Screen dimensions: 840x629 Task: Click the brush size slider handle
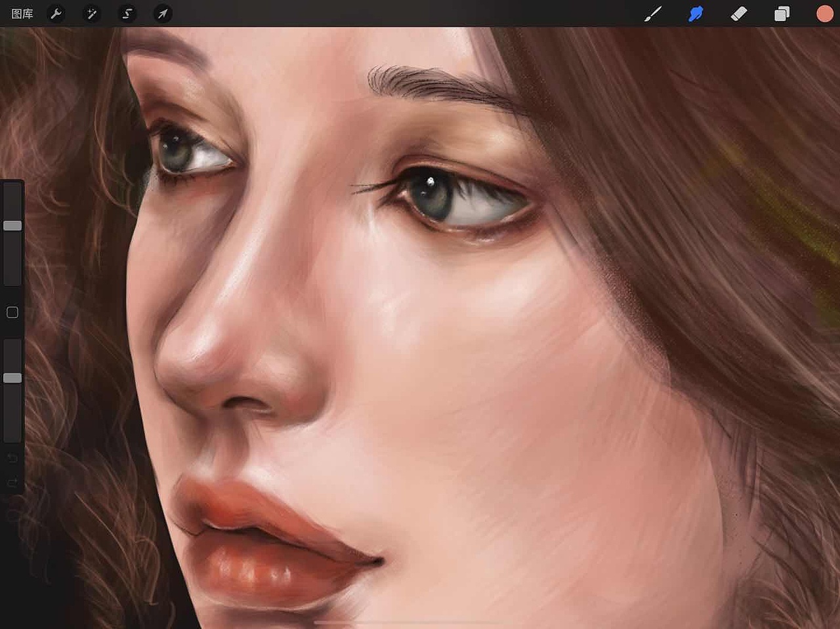[12, 226]
